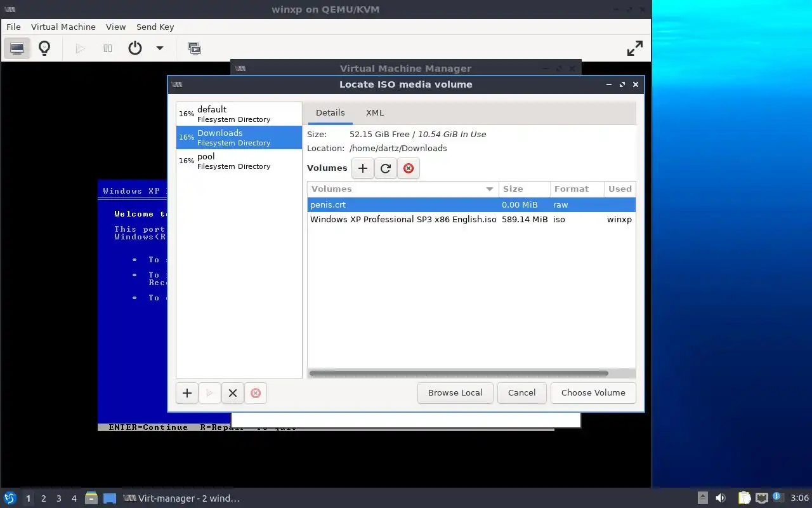The height and width of the screenshot is (508, 812).
Task: Select the Windows XP Professional SP3 iso volume
Action: (471, 220)
